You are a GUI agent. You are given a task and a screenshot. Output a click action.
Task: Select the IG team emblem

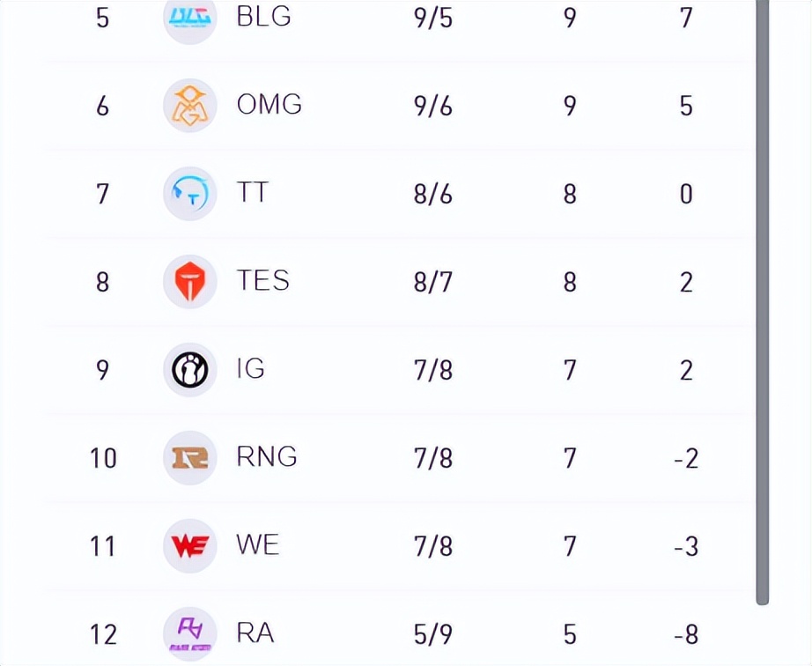(189, 369)
